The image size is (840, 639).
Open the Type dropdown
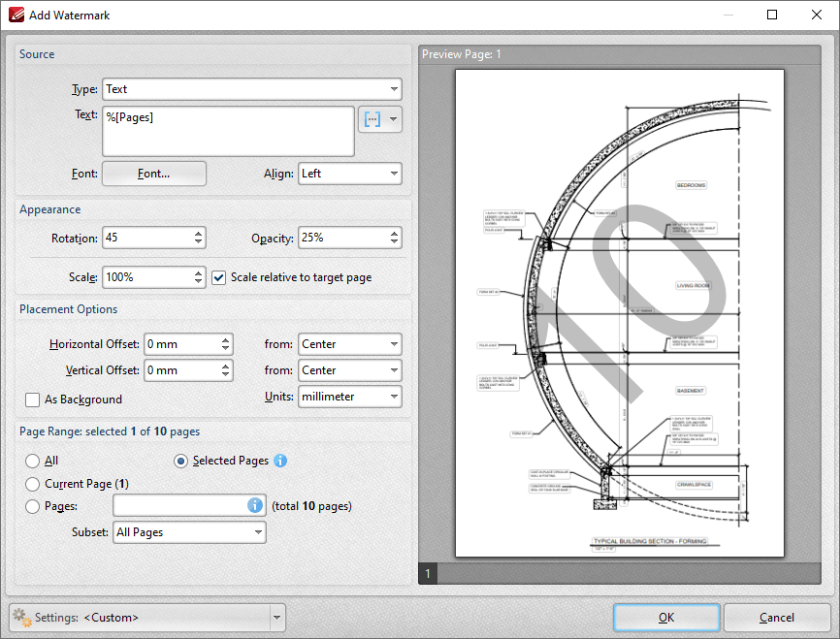point(252,89)
